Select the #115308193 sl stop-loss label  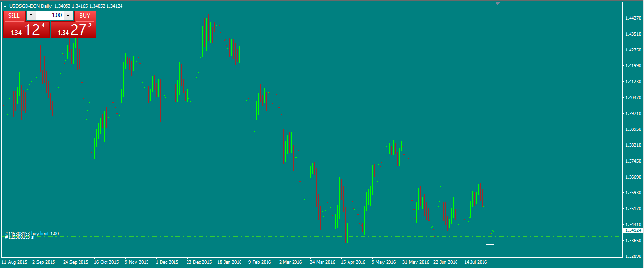tap(19, 237)
